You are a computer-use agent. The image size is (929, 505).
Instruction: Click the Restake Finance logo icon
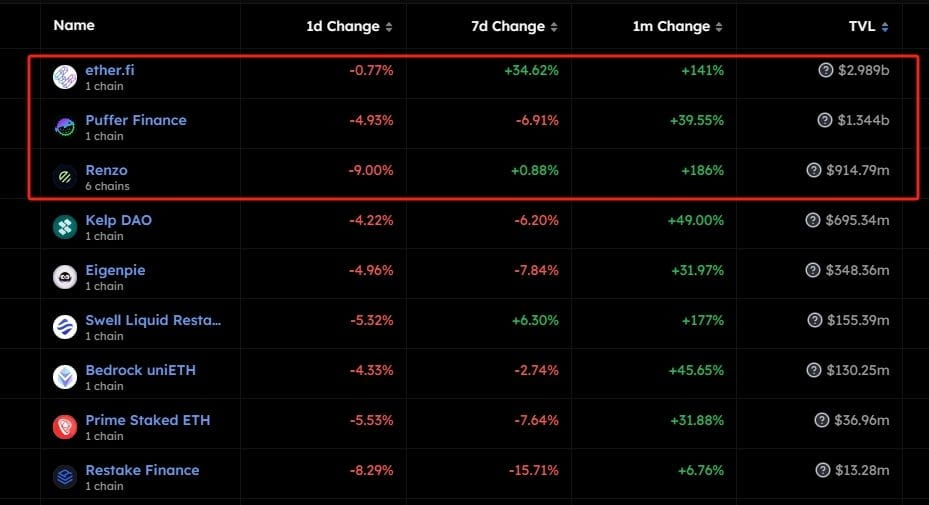coord(65,477)
